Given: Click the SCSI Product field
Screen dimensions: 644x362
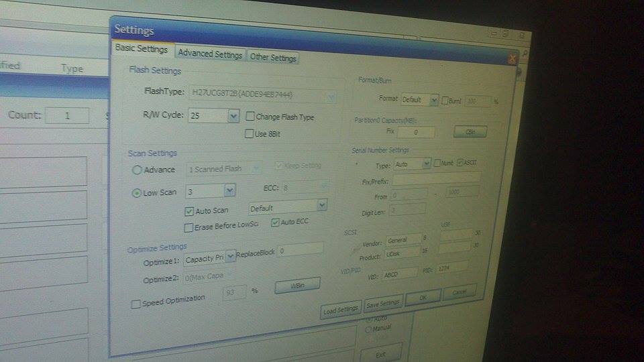Looking at the screenshot, I should [x=402, y=253].
